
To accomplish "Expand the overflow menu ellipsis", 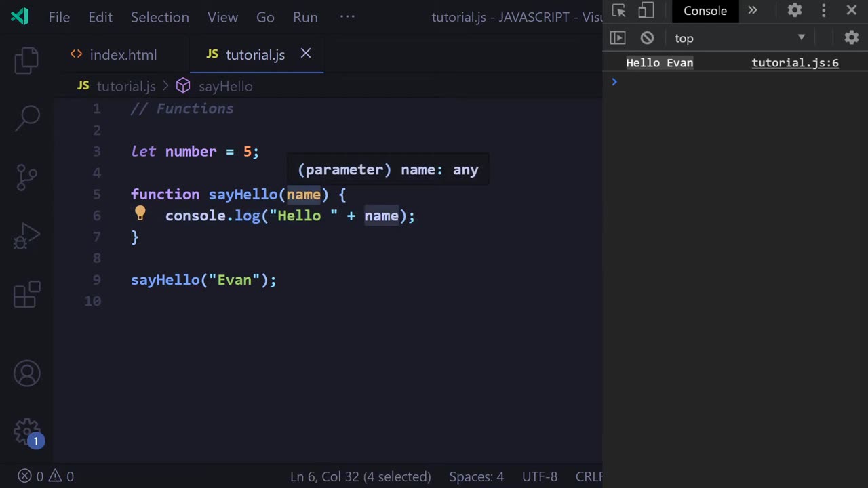I will 347,16.
